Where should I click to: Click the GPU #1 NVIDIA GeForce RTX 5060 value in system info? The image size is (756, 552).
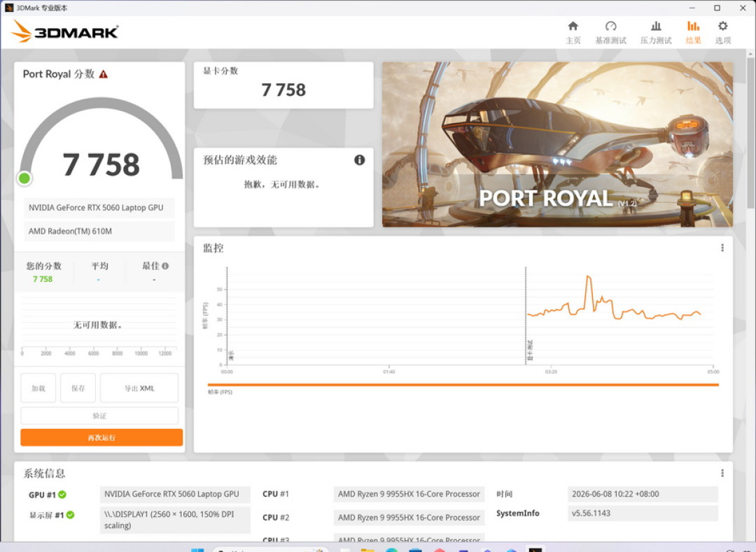pos(175,494)
